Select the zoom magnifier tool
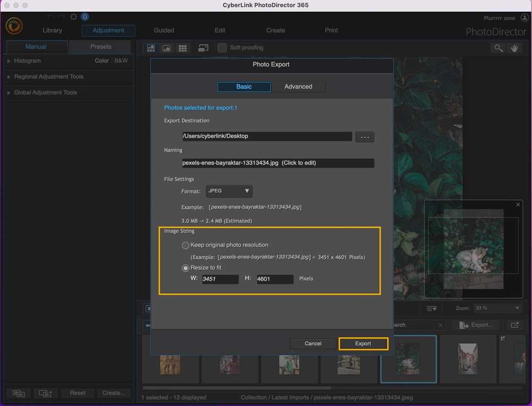 tap(498, 48)
